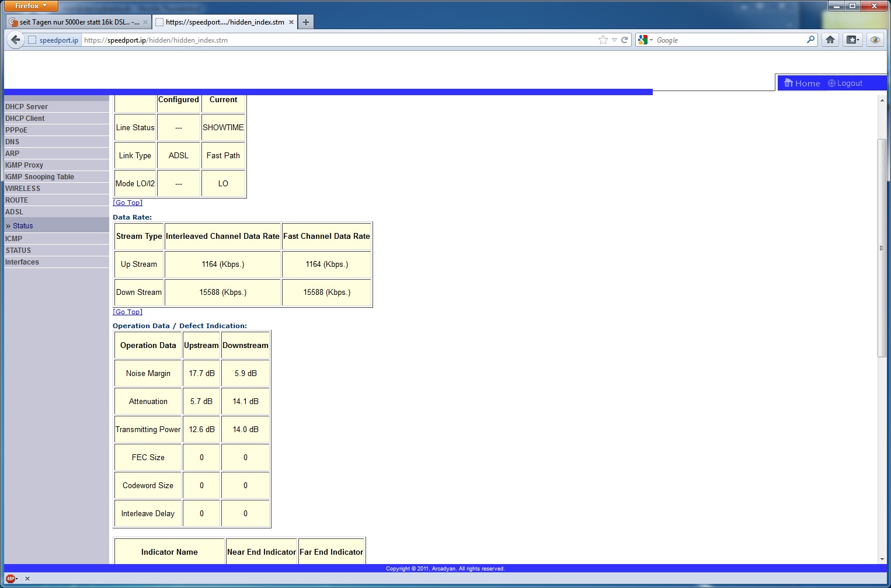This screenshot has height=588, width=891.
Task: Open the bookmarks toolbar icon
Action: pos(853,40)
